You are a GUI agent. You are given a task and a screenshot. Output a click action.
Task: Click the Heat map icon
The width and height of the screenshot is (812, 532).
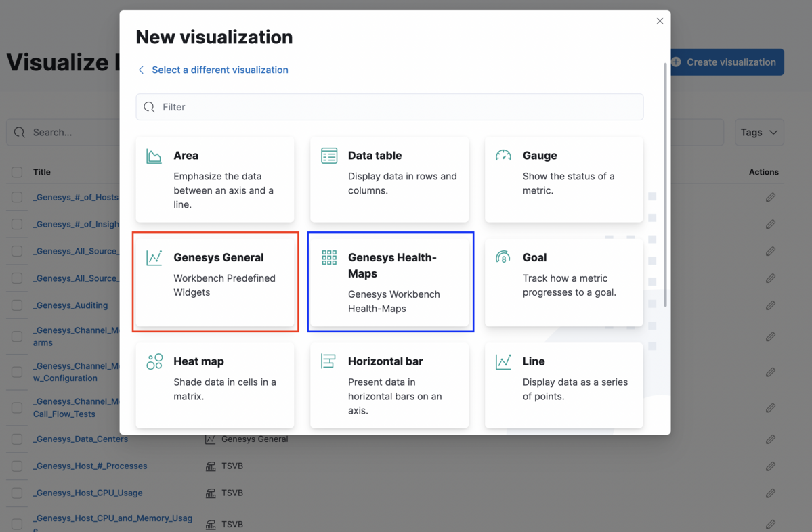pos(154,361)
